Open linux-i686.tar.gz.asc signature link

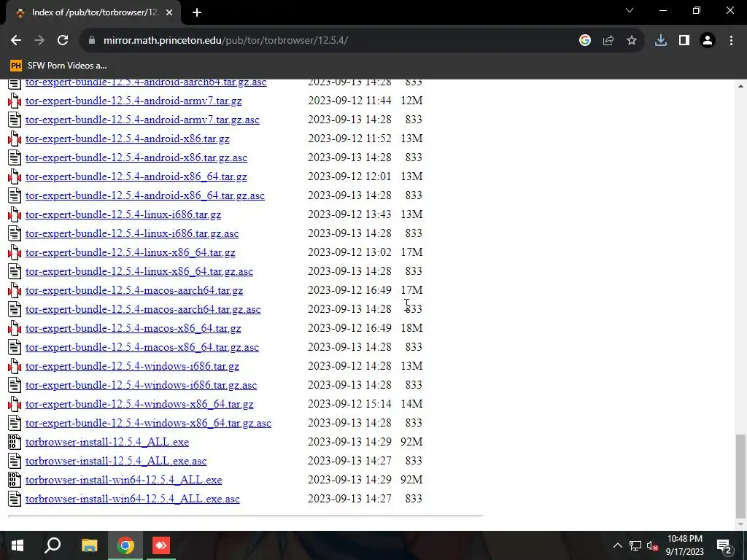(x=132, y=233)
